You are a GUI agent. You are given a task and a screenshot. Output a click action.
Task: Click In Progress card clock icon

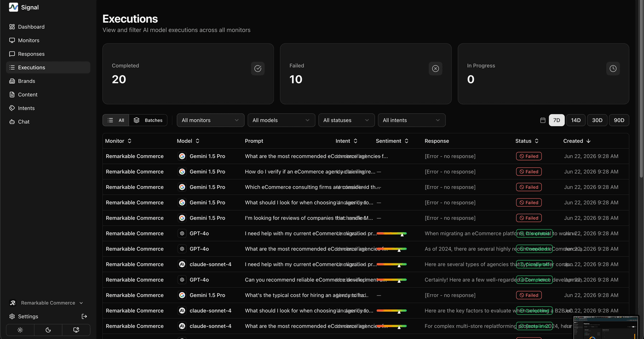(x=613, y=69)
